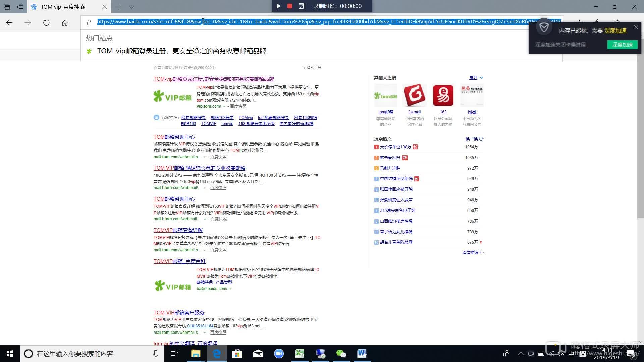Click recommended 网易邮箱登录 link
644x362 pixels.
coord(194,118)
